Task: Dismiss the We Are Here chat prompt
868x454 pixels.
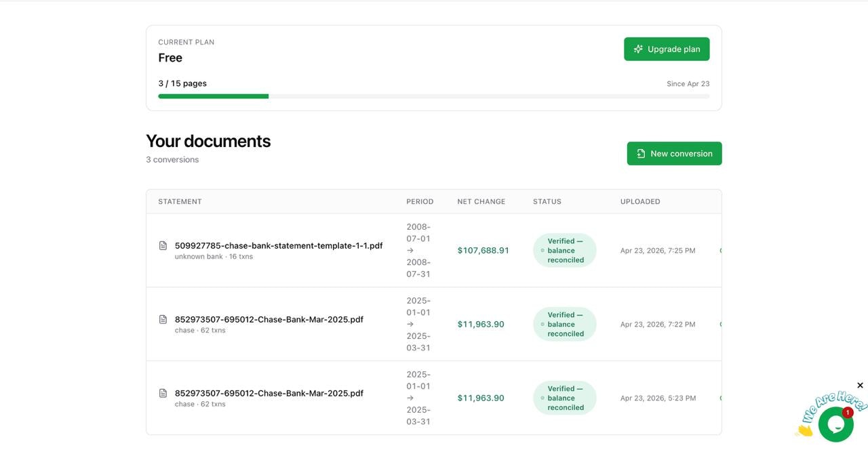Action: pyautogui.click(x=859, y=385)
